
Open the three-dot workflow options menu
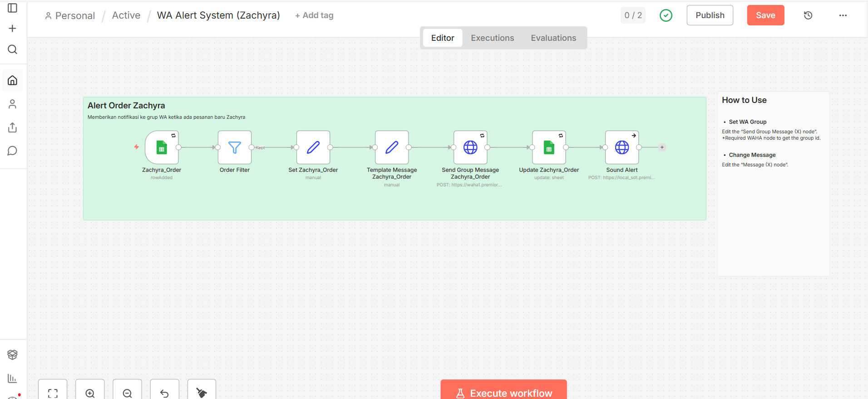[x=843, y=15]
